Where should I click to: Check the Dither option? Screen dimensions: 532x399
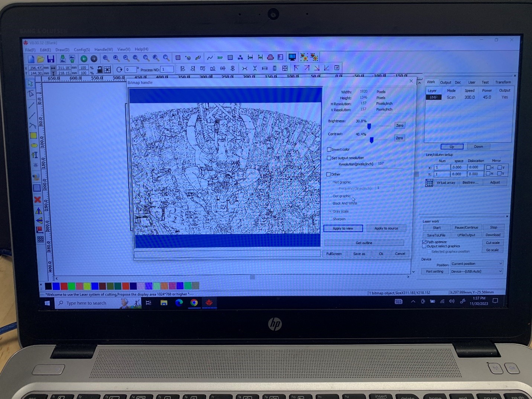click(x=328, y=174)
